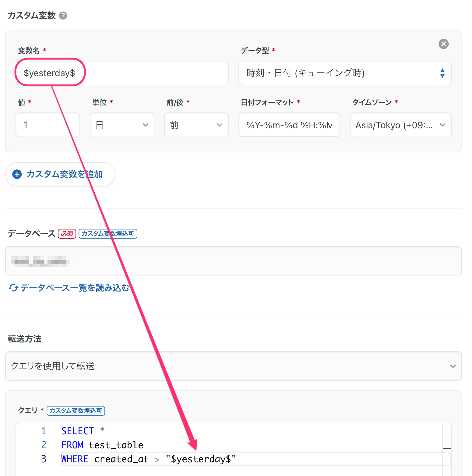Click the 日付フォーマット input field
Viewport: 472px width, 476px height.
pos(289,125)
